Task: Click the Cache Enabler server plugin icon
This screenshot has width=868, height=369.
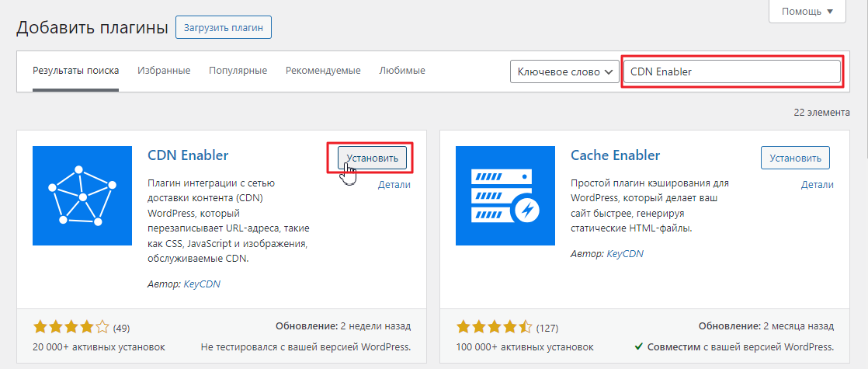Action: (505, 196)
